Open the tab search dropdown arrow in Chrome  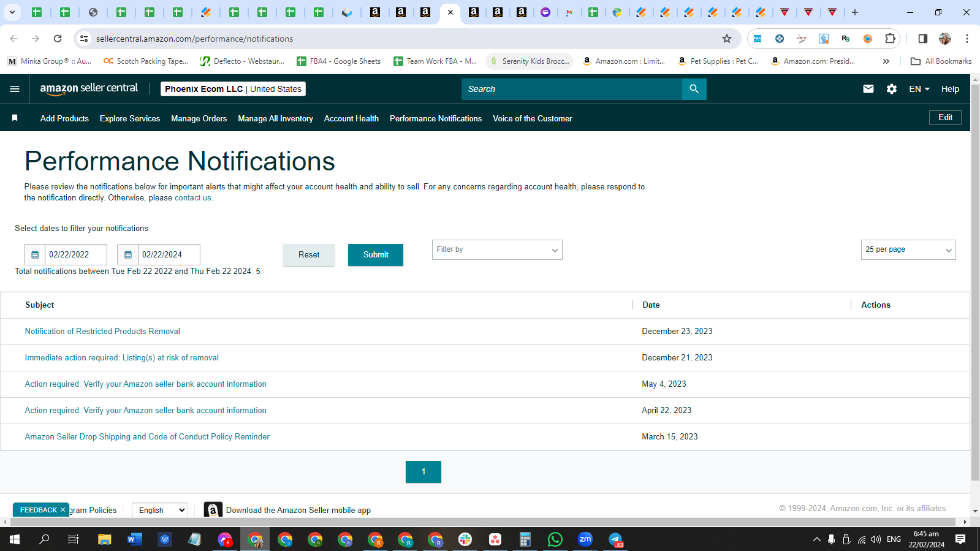click(12, 12)
